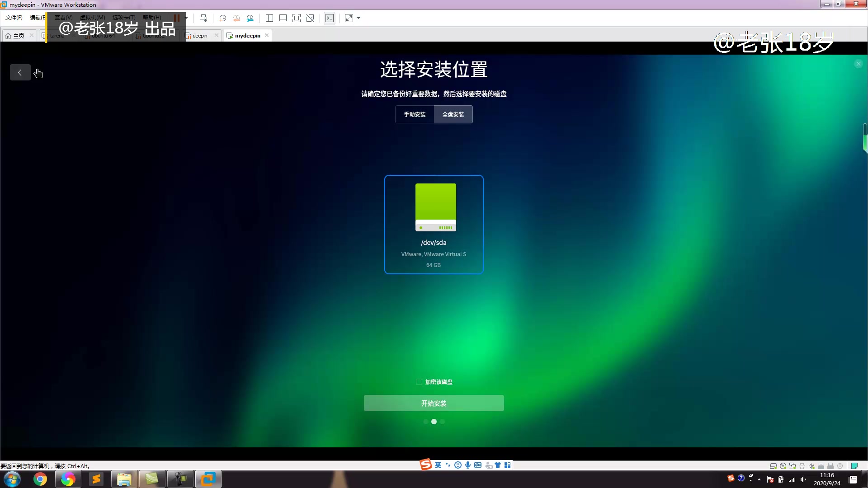Click the blue help question mark tray icon

(741, 478)
